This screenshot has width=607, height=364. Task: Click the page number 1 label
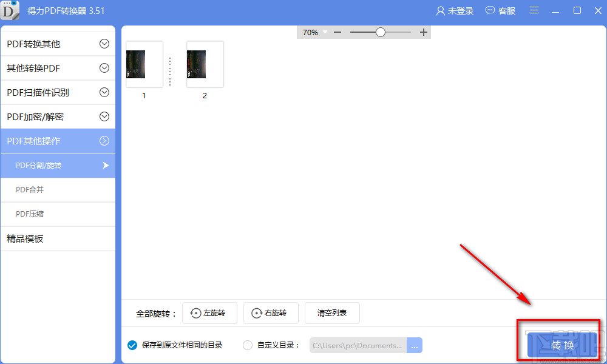tap(144, 95)
